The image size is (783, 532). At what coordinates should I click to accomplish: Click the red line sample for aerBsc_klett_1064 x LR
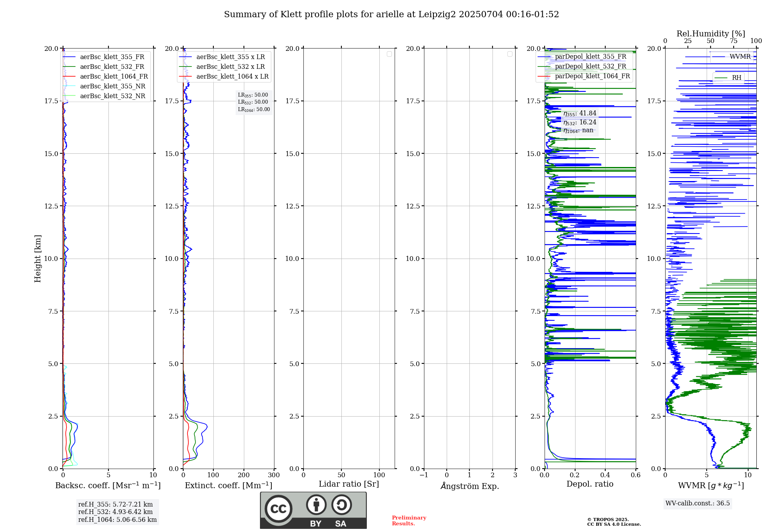185,77
